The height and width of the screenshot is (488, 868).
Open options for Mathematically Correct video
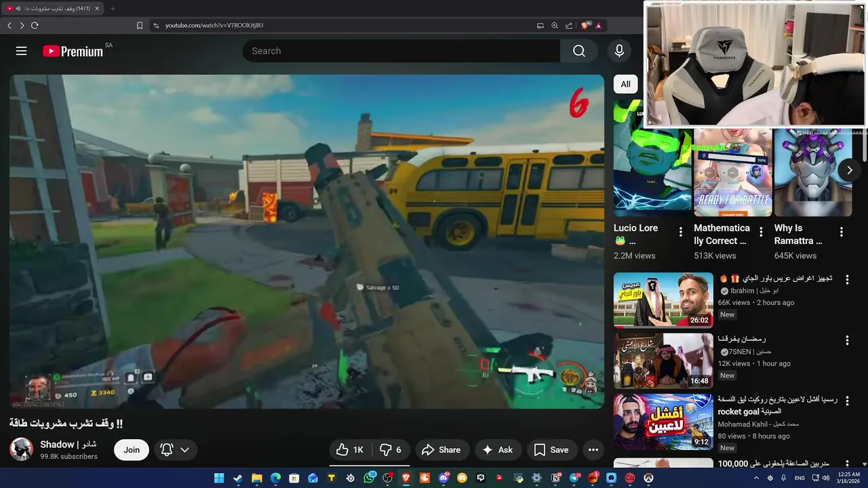[761, 232]
